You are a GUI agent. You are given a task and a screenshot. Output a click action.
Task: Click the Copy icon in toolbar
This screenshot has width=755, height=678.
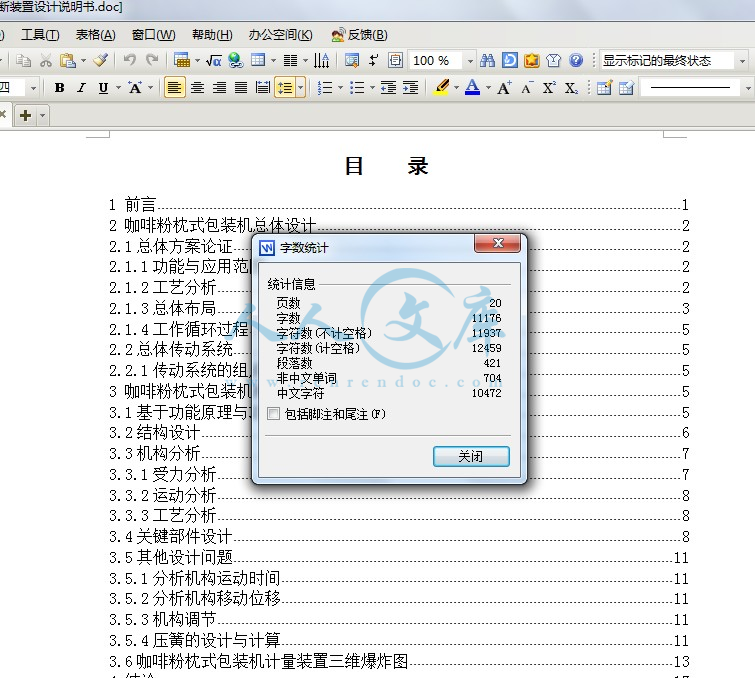coord(23,61)
